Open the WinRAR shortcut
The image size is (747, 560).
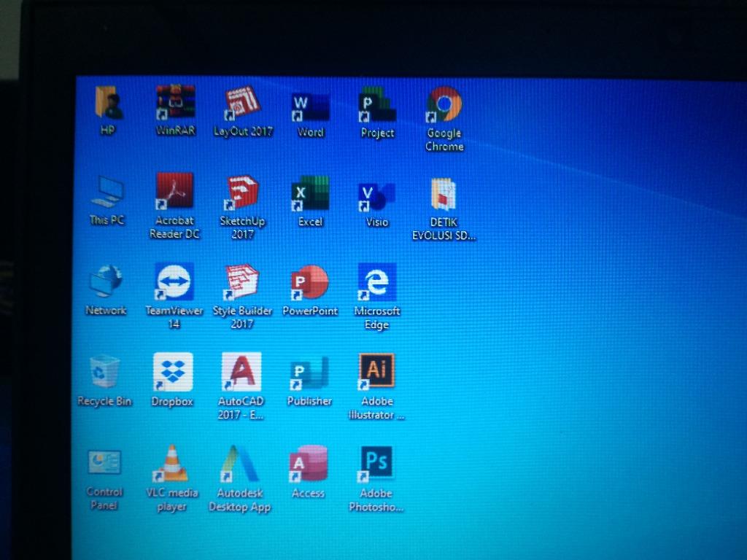[175, 102]
